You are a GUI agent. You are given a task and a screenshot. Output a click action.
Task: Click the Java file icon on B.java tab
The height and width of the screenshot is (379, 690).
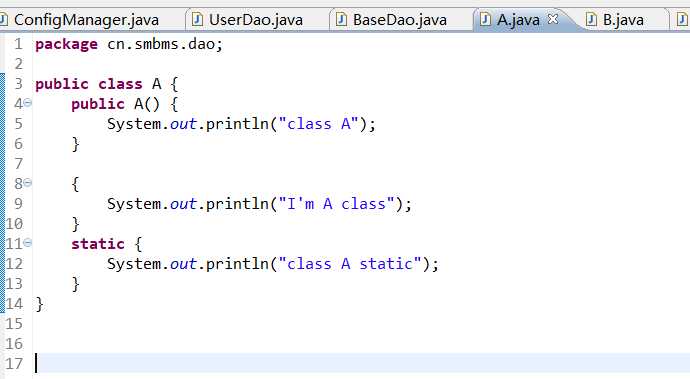tap(591, 19)
